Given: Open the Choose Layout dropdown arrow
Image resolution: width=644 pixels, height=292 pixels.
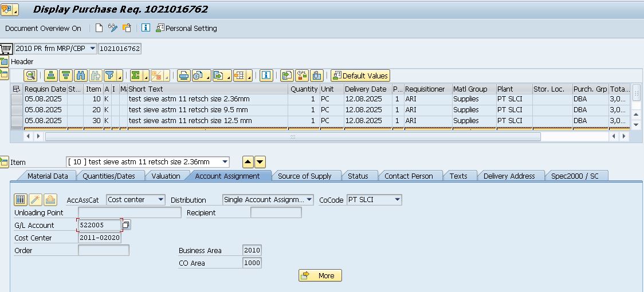Looking at the screenshot, I should point(249,76).
